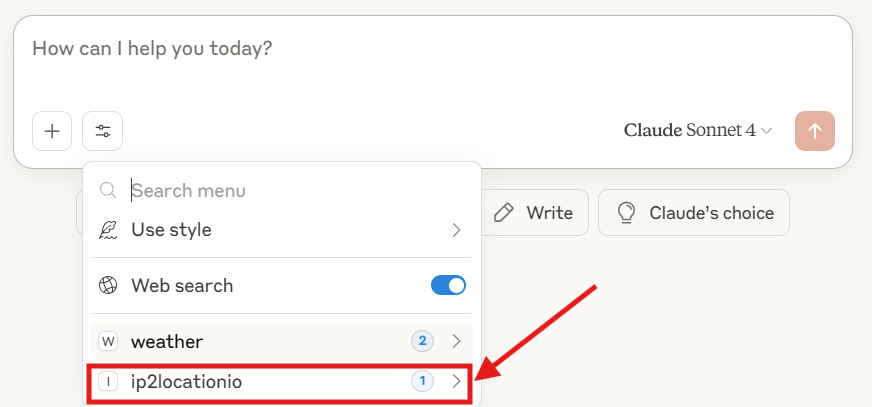Expand the Use style submenu chevron
The height and width of the screenshot is (407, 872).
[457, 230]
